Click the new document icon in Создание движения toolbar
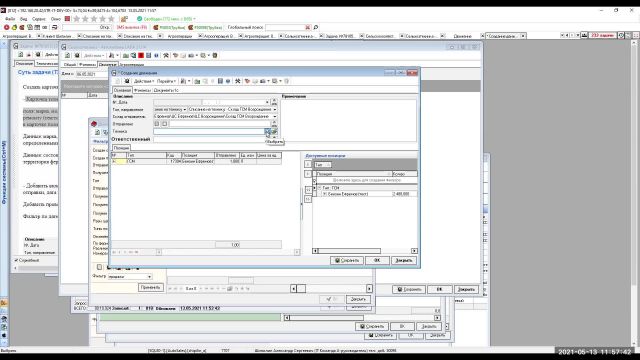 point(118,81)
